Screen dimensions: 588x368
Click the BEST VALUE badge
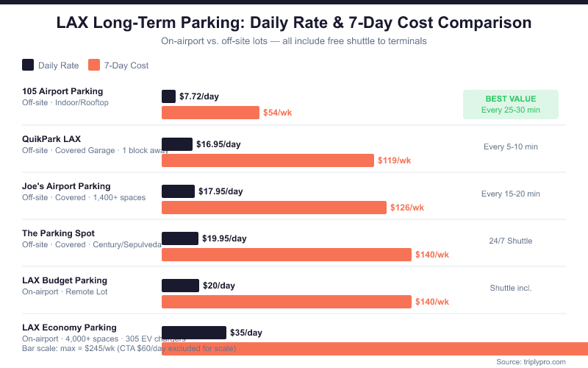point(511,104)
